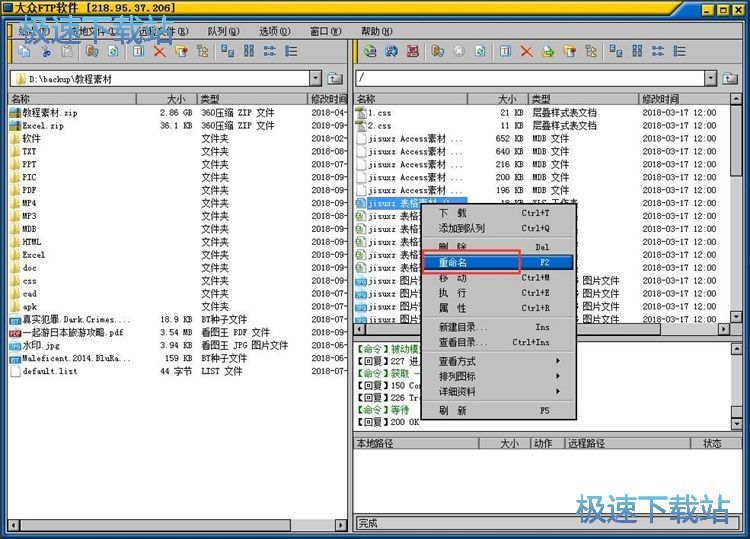Viewport: 750px width, 539px height.
Task: Switch local pane to large icons view
Action: click(227, 51)
